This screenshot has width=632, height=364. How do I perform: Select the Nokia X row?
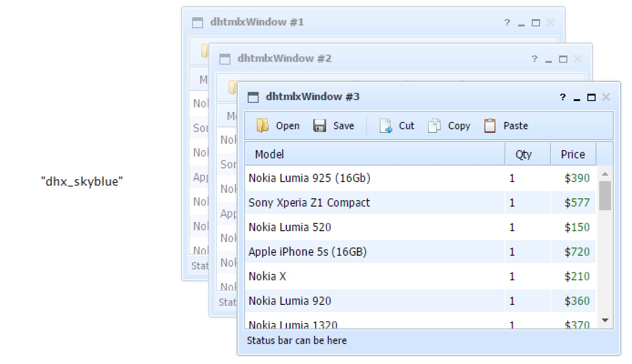420,276
